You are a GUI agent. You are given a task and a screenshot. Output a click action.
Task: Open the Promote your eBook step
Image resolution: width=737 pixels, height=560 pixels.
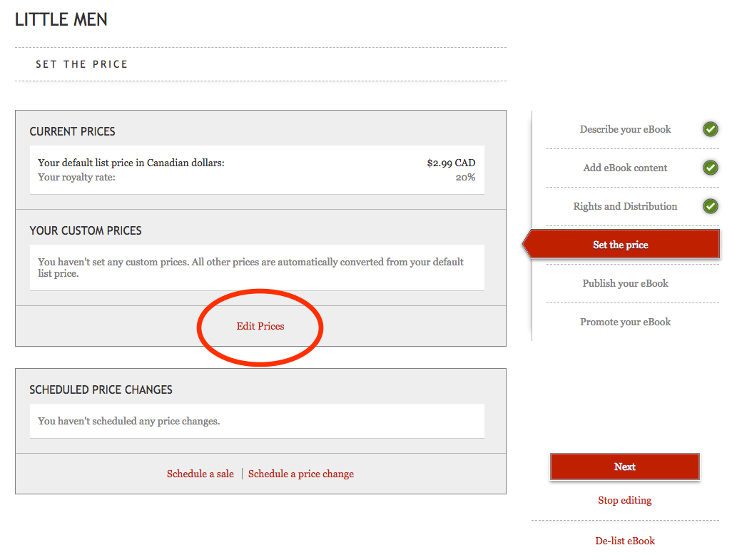625,322
